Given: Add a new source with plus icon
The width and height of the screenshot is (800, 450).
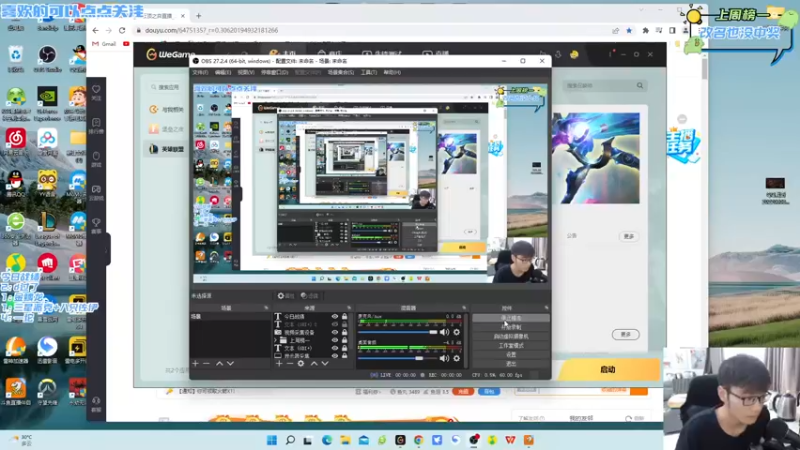Looking at the screenshot, I should [x=279, y=363].
